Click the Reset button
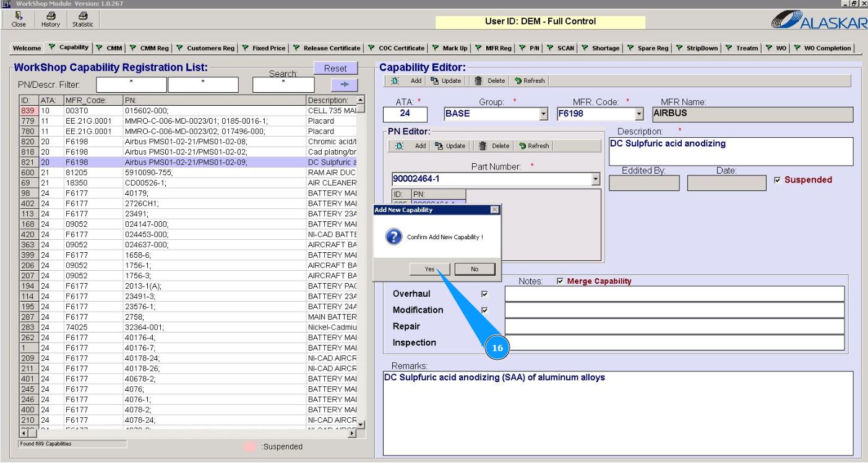868x463 pixels. tap(335, 69)
